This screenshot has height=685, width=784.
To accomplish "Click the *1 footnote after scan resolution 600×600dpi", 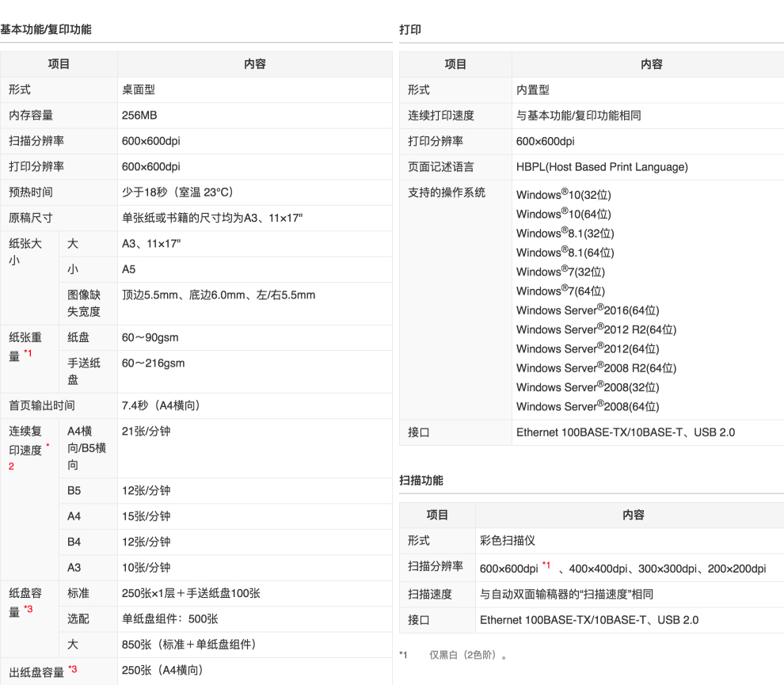I will click(546, 565).
